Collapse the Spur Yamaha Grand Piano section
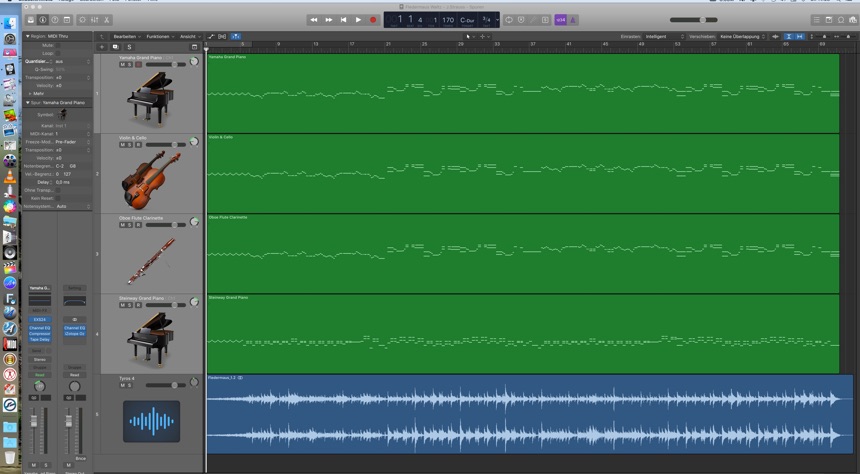 click(28, 103)
